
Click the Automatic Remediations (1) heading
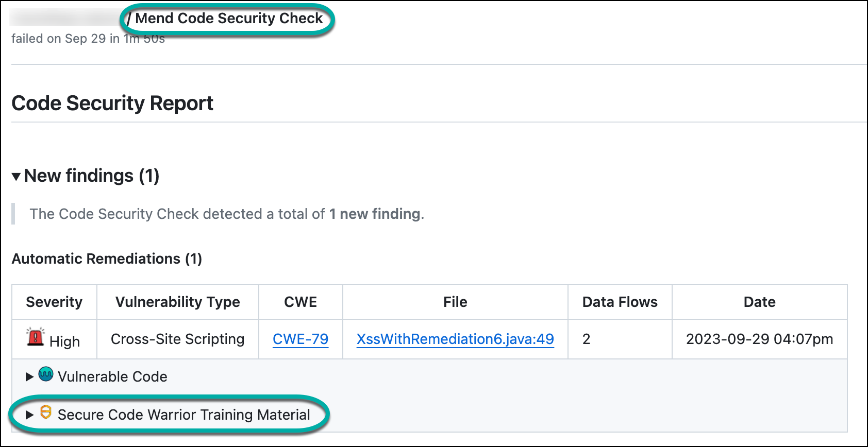(x=107, y=259)
